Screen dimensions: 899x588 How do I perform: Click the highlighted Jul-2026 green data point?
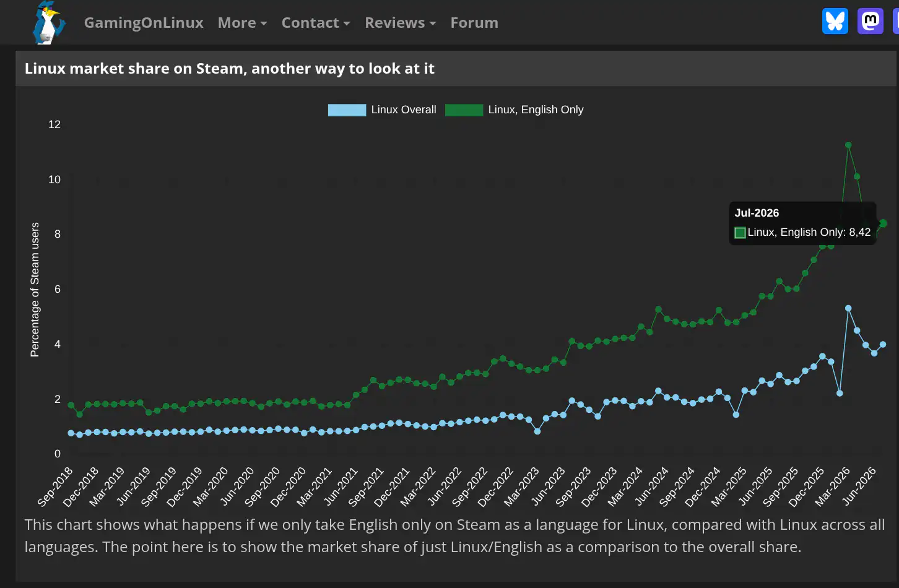(x=883, y=223)
